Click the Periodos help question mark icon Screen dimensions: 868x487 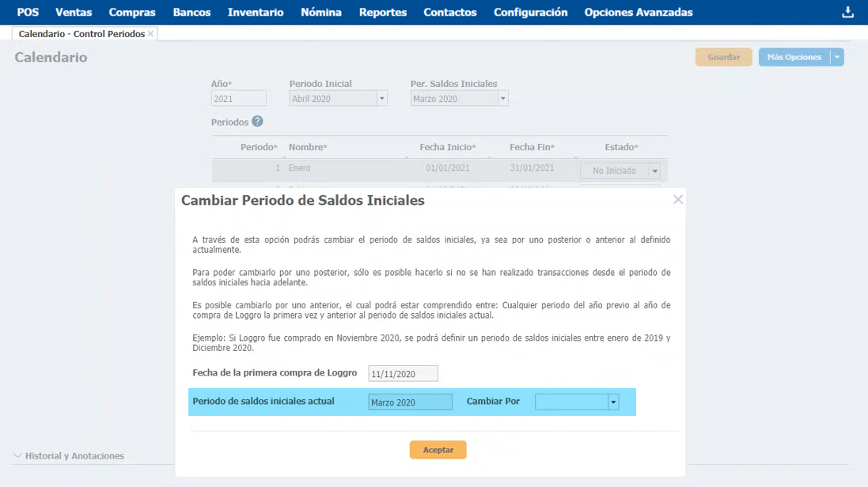pyautogui.click(x=257, y=122)
